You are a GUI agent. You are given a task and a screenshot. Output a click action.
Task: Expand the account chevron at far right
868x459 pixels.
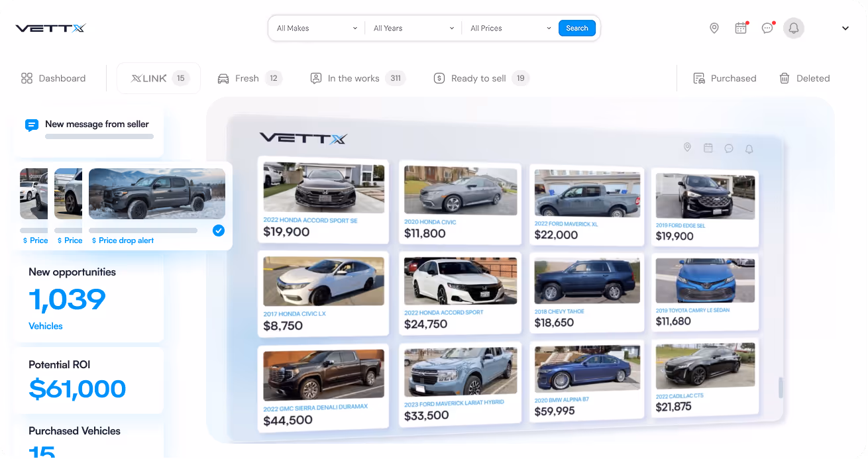[x=845, y=28]
